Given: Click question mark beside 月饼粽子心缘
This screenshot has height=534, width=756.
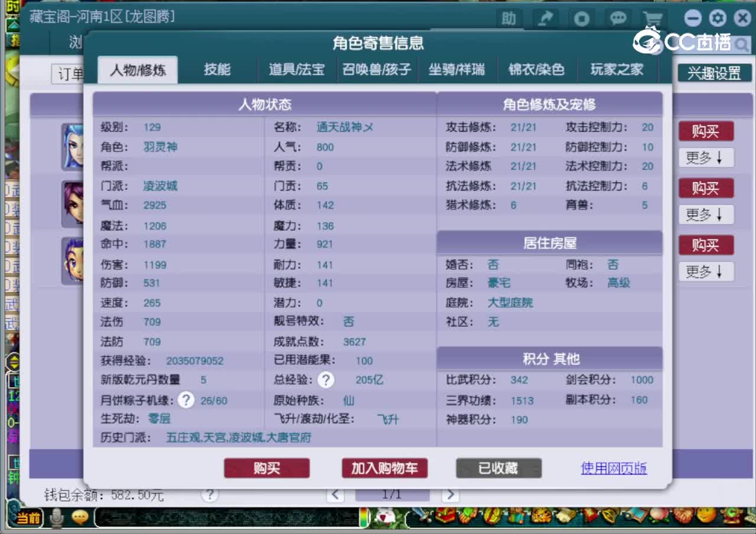Looking at the screenshot, I should [186, 400].
